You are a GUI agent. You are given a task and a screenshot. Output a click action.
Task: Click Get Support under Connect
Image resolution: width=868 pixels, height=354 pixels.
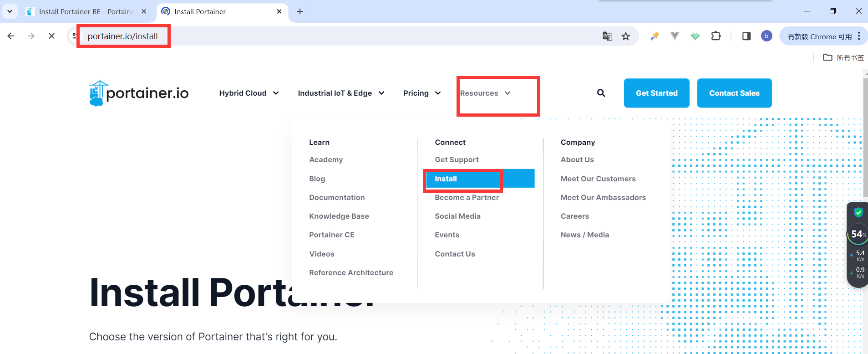457,159
